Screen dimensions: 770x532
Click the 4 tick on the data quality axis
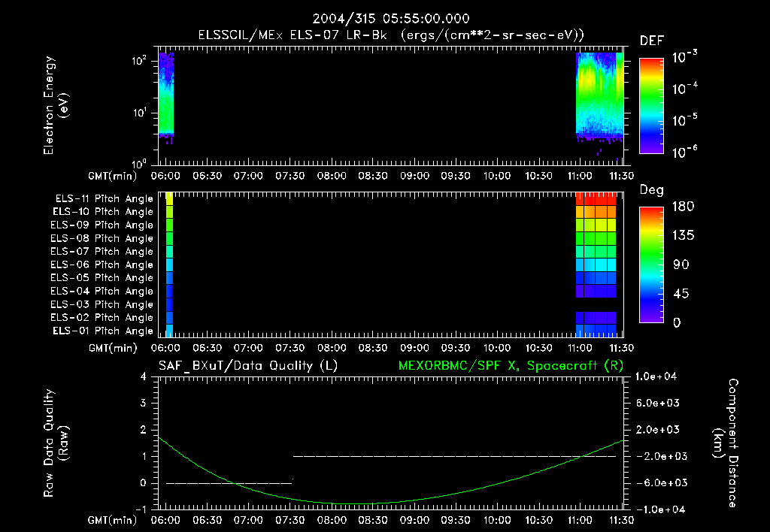point(144,377)
